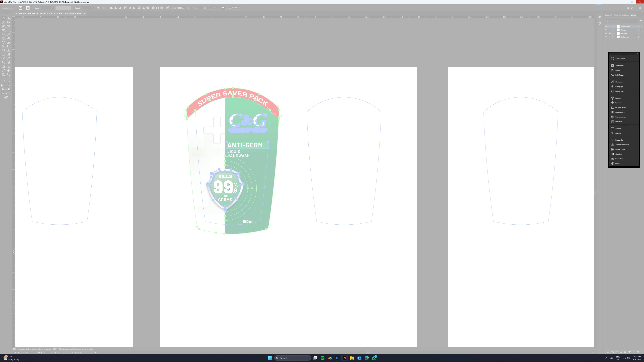The height and width of the screenshot is (362, 644).
Task: Open Spotify from the taskbar
Action: pos(323,358)
